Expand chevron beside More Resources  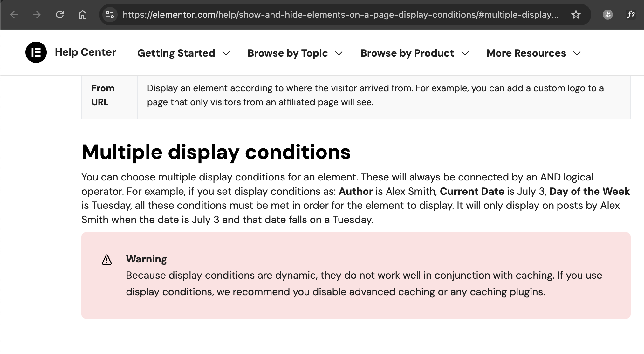[x=577, y=53]
